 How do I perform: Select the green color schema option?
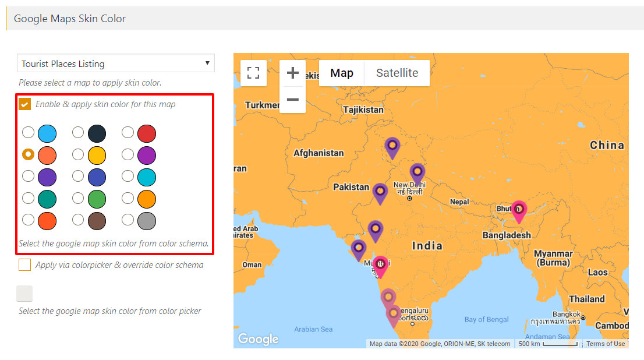click(78, 198)
